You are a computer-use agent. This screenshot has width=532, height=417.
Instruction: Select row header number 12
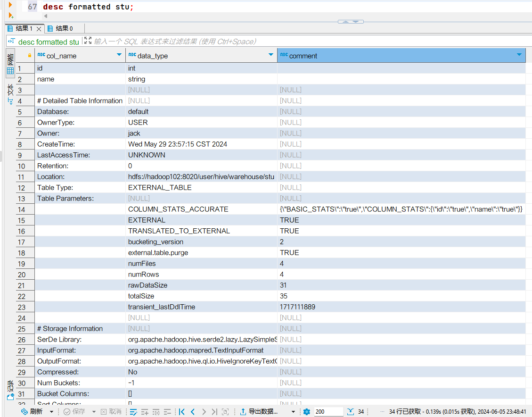tap(25, 188)
